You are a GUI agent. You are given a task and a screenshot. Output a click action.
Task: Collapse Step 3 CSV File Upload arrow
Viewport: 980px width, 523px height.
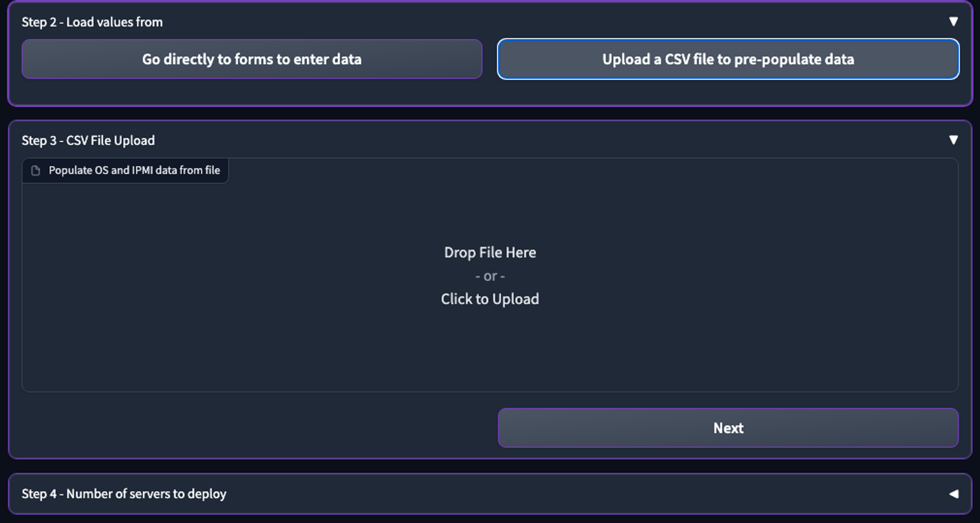click(953, 140)
